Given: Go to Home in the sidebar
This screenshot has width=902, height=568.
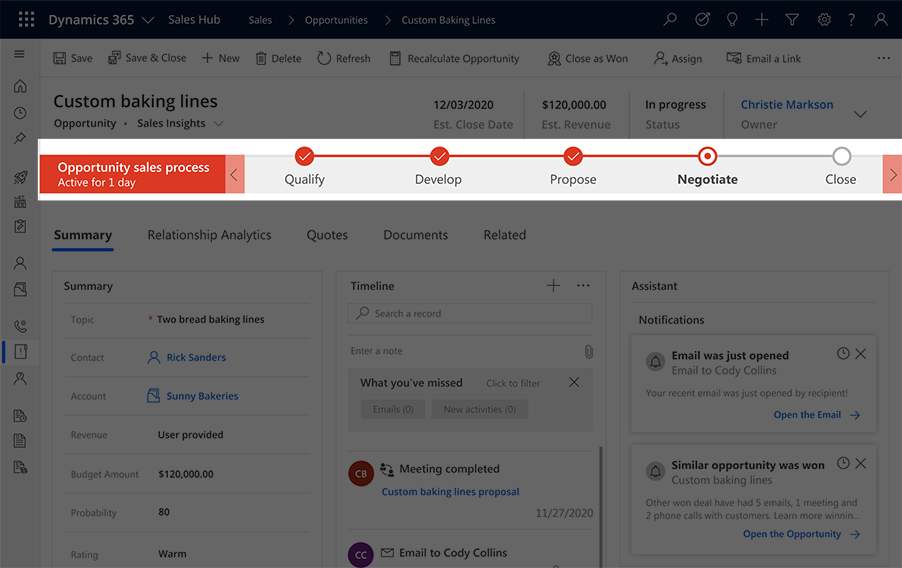Looking at the screenshot, I should tap(20, 86).
